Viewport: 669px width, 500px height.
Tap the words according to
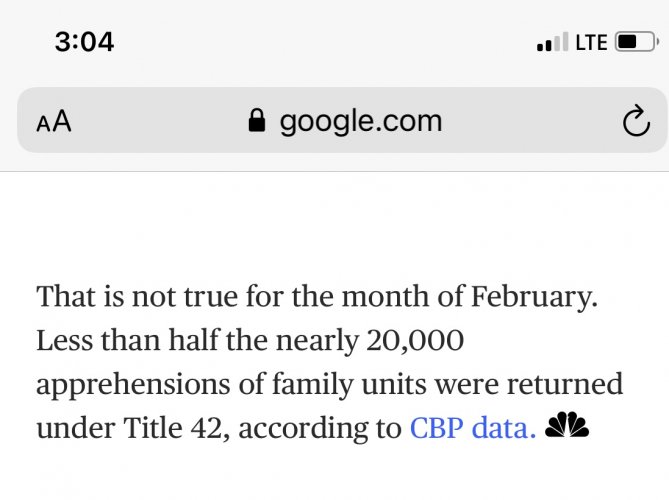(320, 429)
